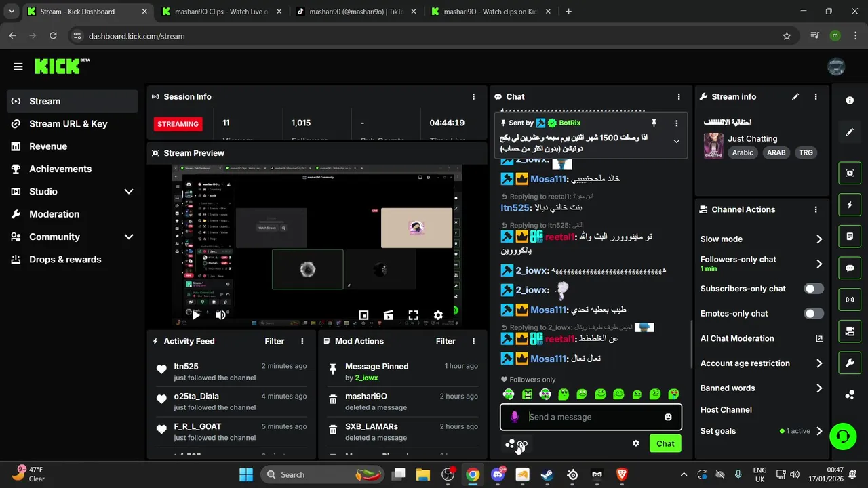
Task: Click Host Channel action
Action: coord(726,410)
